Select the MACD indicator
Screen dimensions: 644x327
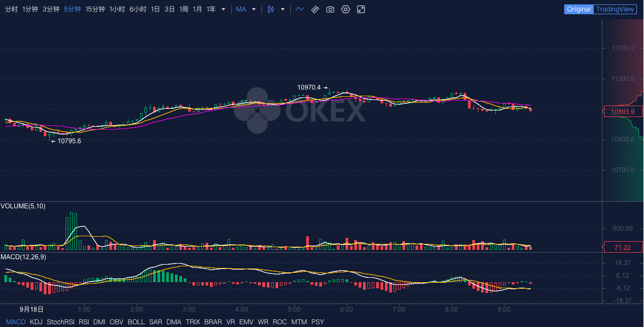(16, 322)
